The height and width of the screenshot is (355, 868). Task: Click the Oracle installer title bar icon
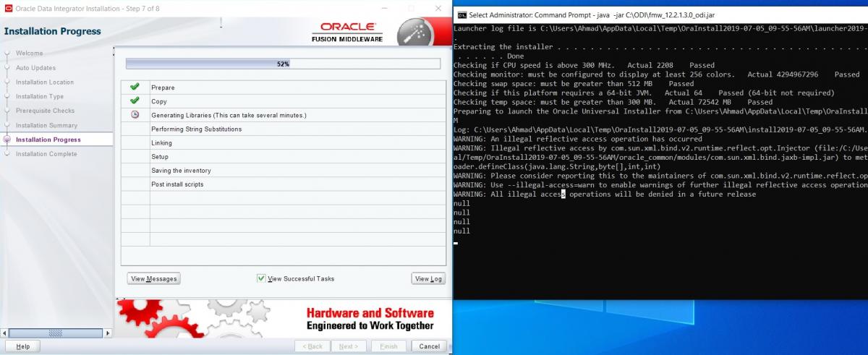pos(7,8)
